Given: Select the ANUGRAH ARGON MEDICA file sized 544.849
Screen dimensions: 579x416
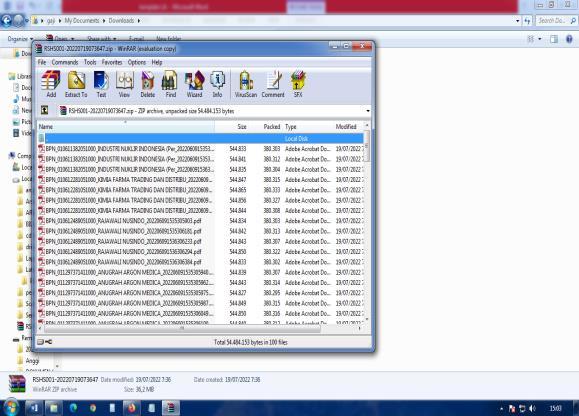Looking at the screenshot, I should coord(201,303).
